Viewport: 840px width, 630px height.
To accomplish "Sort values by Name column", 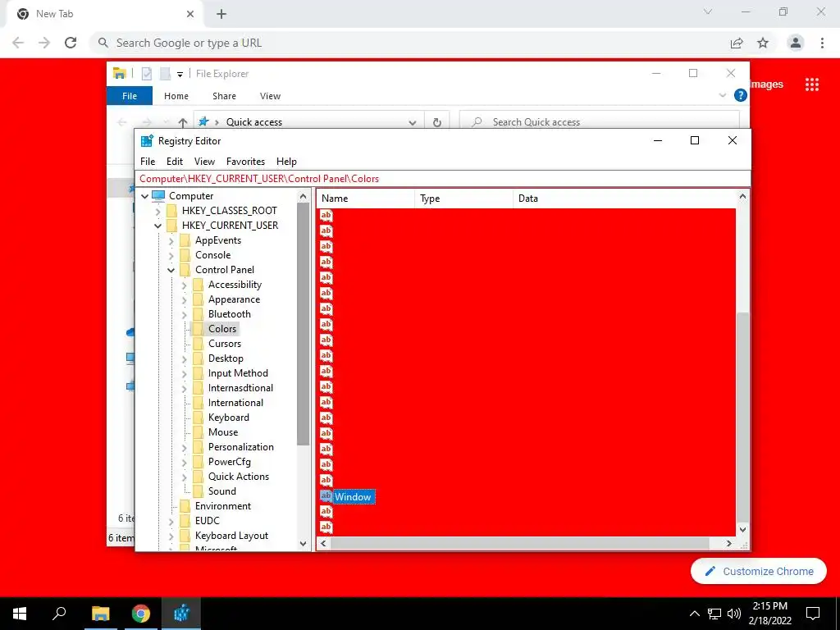I will click(x=365, y=199).
